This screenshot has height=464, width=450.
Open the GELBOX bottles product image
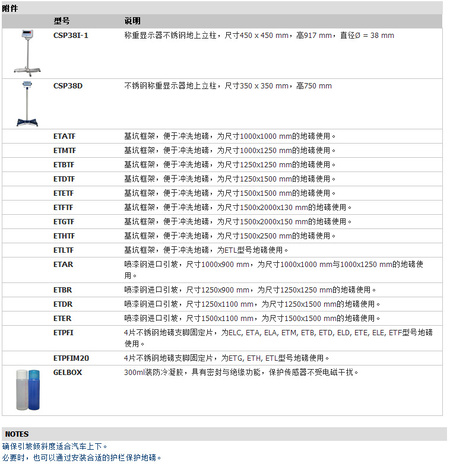[x=28, y=390]
